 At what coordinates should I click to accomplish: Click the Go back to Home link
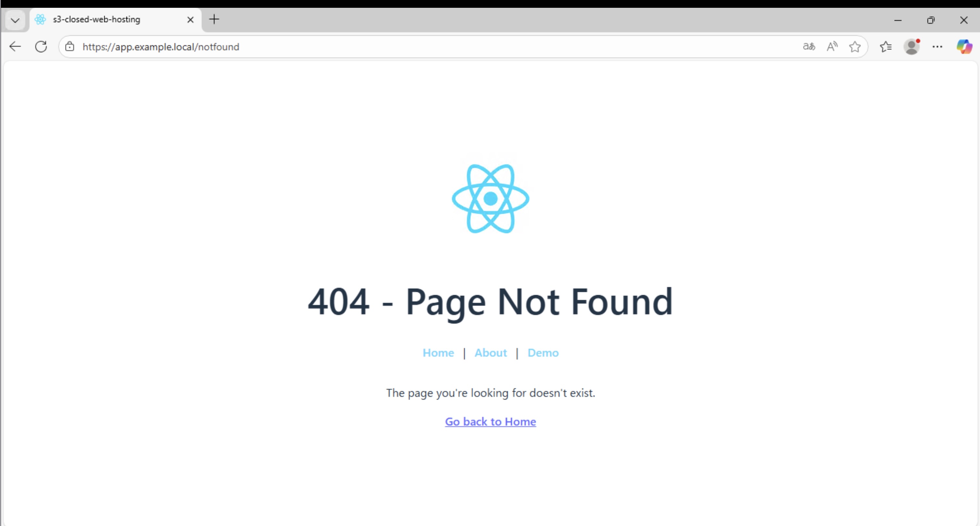click(490, 421)
